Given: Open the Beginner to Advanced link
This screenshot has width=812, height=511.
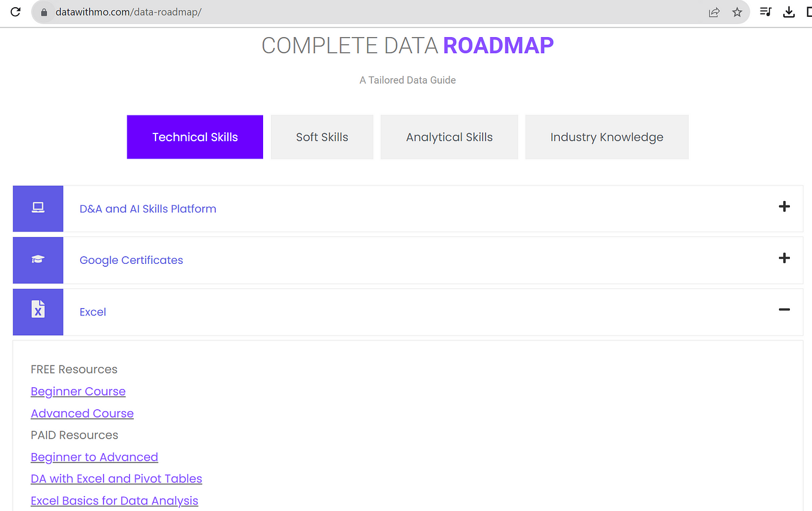Looking at the screenshot, I should tap(94, 457).
